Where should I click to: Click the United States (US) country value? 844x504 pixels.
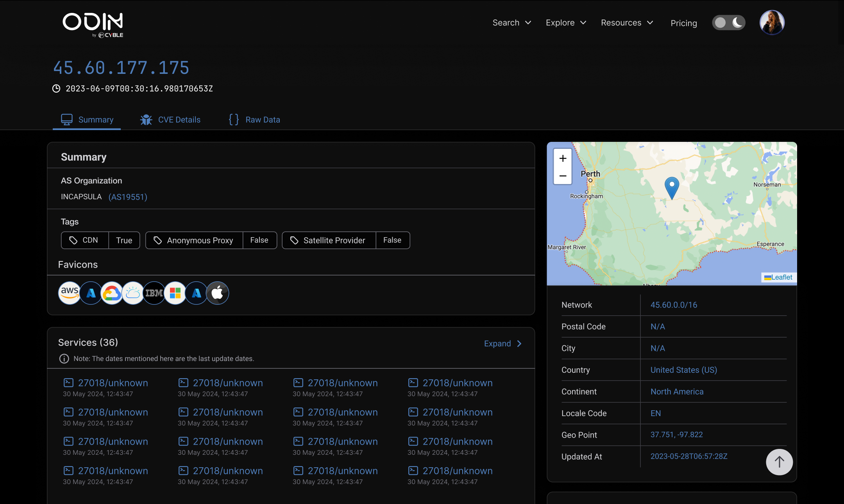[683, 370]
